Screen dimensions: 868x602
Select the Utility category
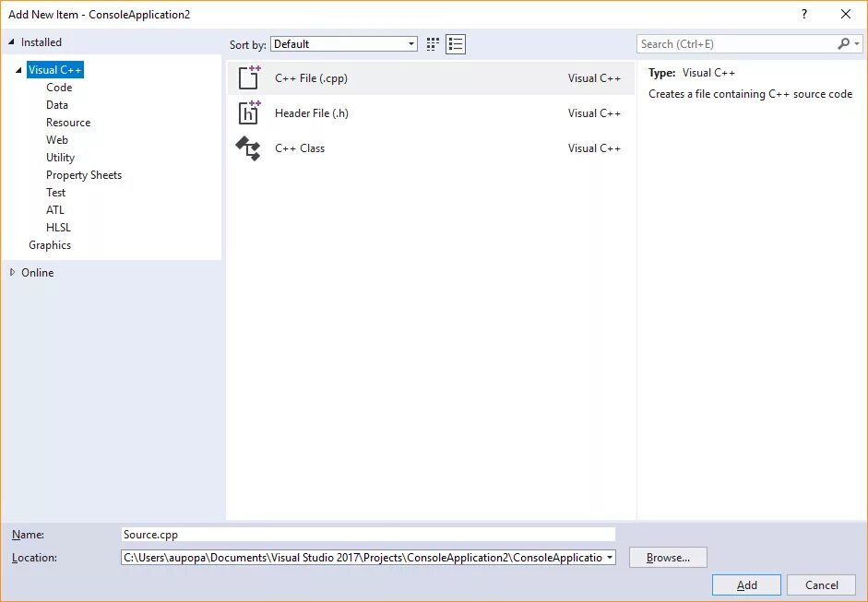(x=60, y=158)
